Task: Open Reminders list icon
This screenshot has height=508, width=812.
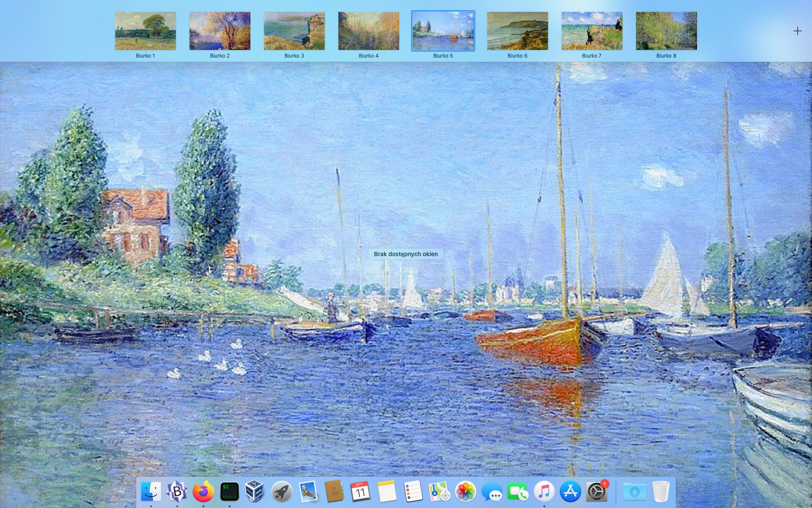Action: (413, 491)
